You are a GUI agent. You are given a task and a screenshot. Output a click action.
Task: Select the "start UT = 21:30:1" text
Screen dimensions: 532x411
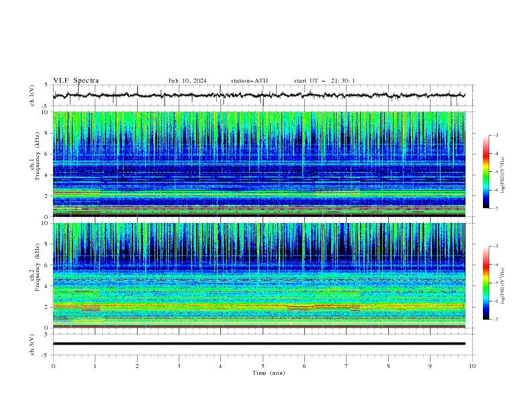coord(324,81)
